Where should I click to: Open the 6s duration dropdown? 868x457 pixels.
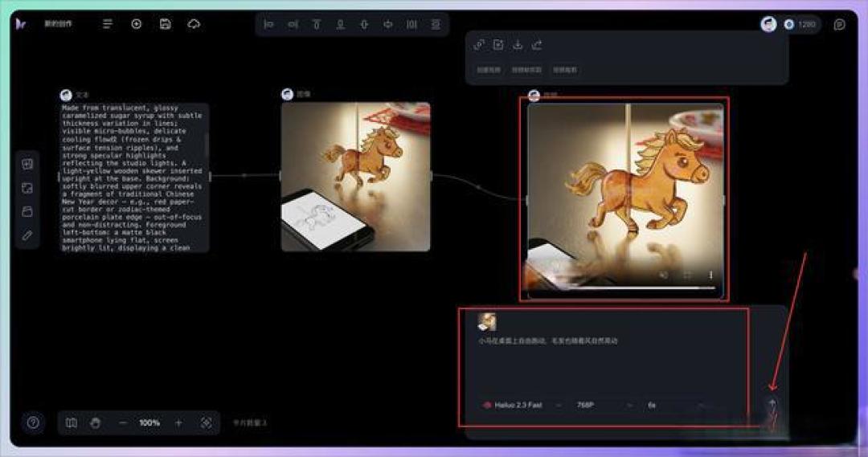677,405
